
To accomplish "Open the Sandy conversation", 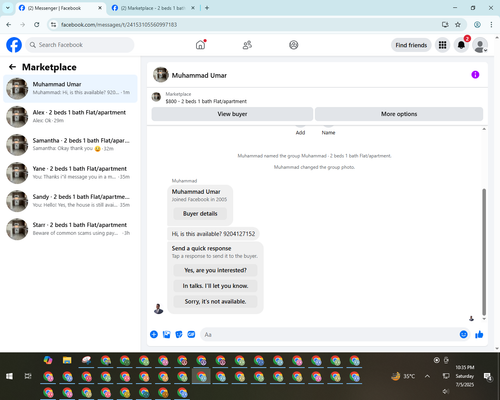I will [x=70, y=201].
